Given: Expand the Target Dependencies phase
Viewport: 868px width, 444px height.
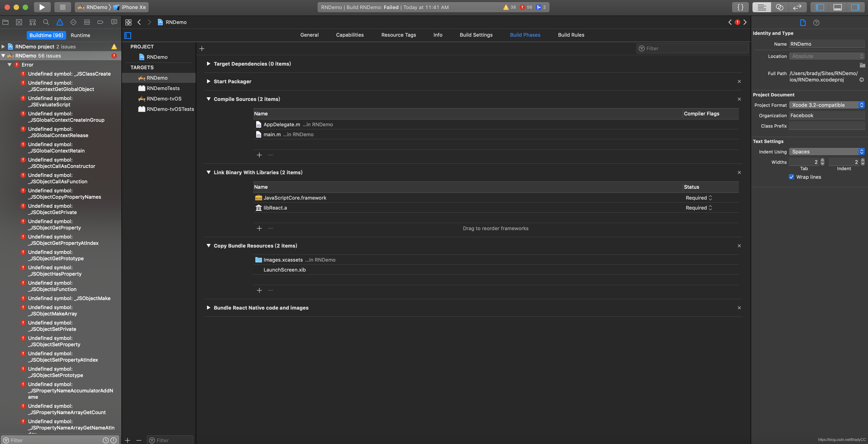Looking at the screenshot, I should pyautogui.click(x=208, y=64).
